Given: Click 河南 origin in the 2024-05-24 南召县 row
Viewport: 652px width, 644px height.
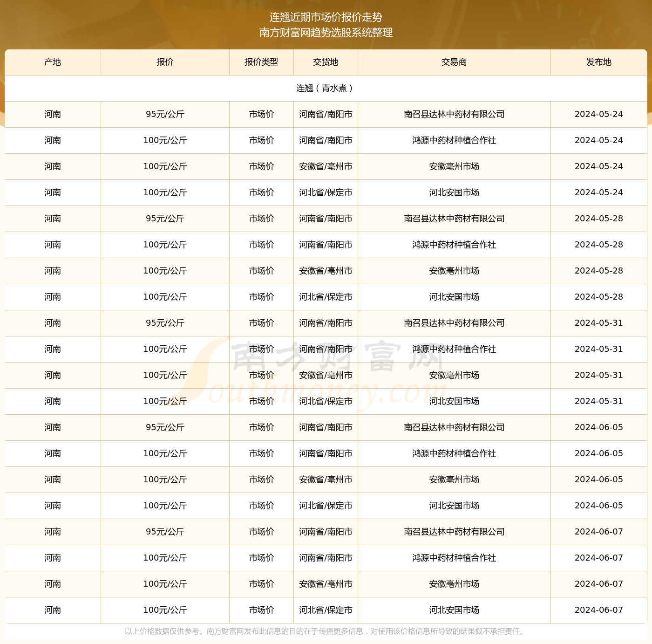Looking at the screenshot, I should [x=53, y=114].
